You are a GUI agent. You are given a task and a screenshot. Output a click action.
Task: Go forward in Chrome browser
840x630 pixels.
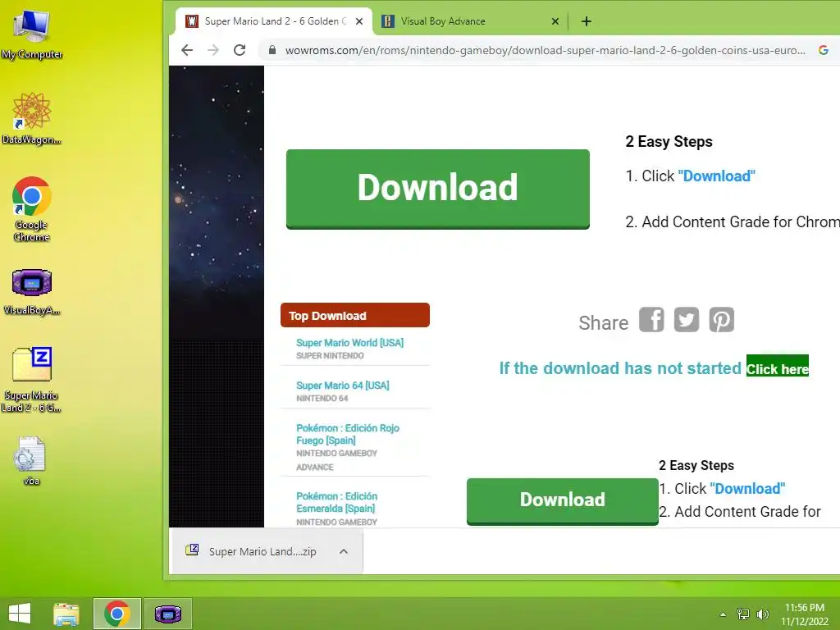click(213, 50)
